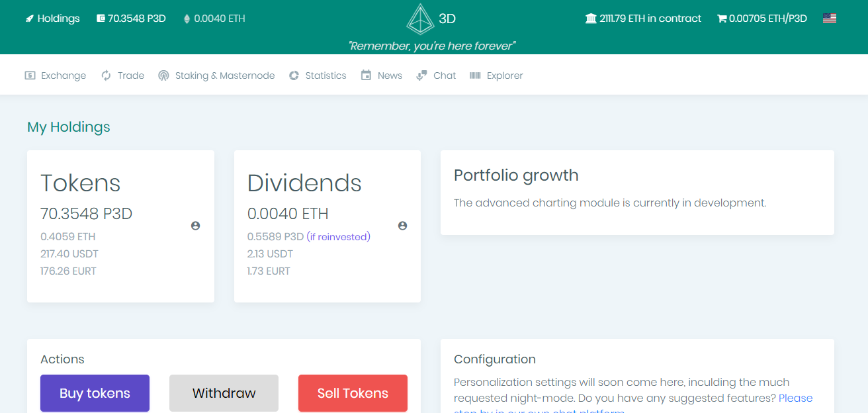
Task: Click the 0.4059 ETH value
Action: (68, 236)
